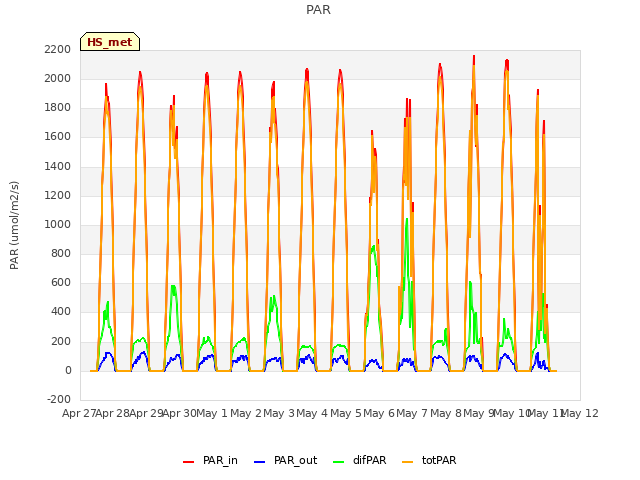Image resolution: width=640 pixels, height=480 pixels.
Task: Click y-axis tick label 1800
Action: [58, 108]
